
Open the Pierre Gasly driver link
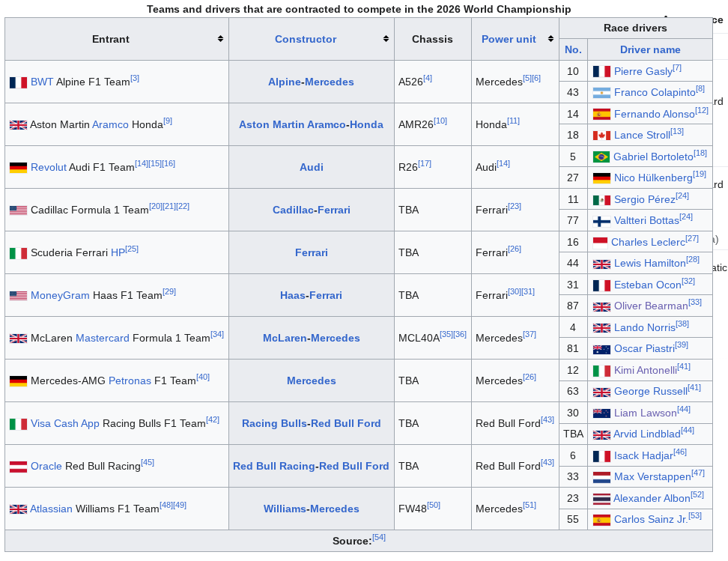click(643, 71)
